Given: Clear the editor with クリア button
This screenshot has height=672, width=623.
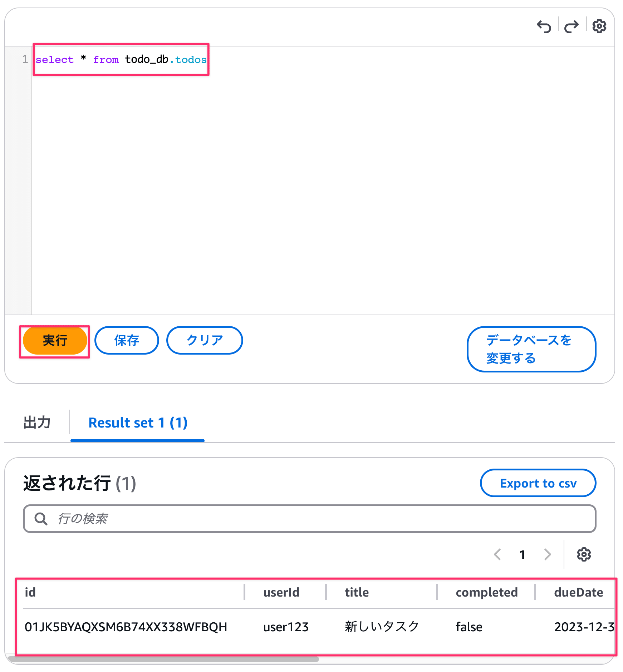Looking at the screenshot, I should (205, 340).
